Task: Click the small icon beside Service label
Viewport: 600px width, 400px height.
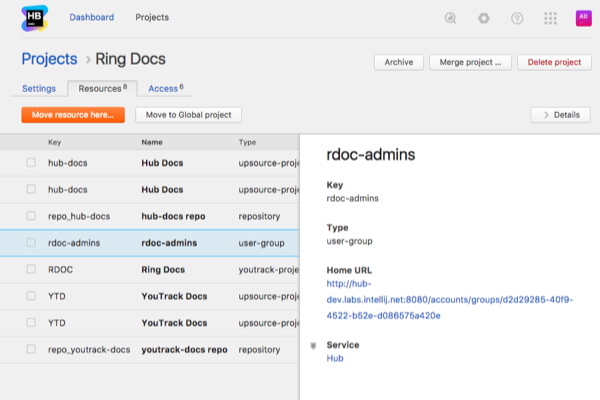Action: [x=316, y=345]
